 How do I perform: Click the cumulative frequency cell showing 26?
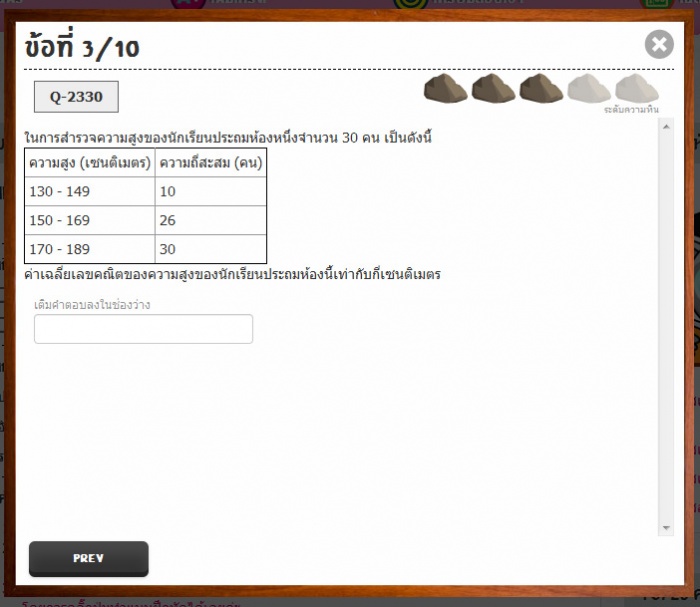(210, 220)
